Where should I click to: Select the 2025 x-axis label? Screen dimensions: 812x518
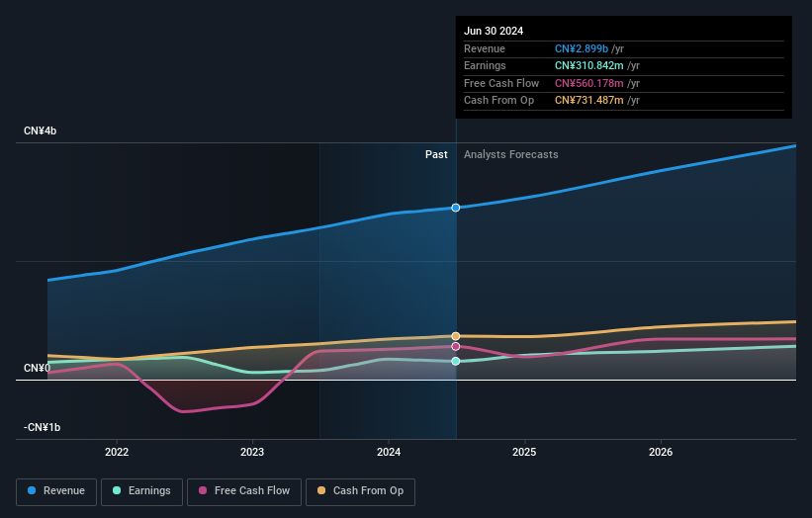pyautogui.click(x=524, y=452)
